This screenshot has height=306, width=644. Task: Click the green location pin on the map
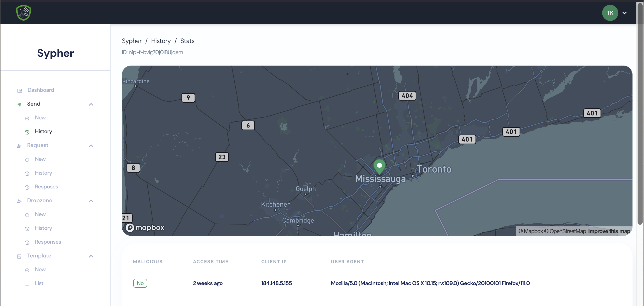pos(379,167)
